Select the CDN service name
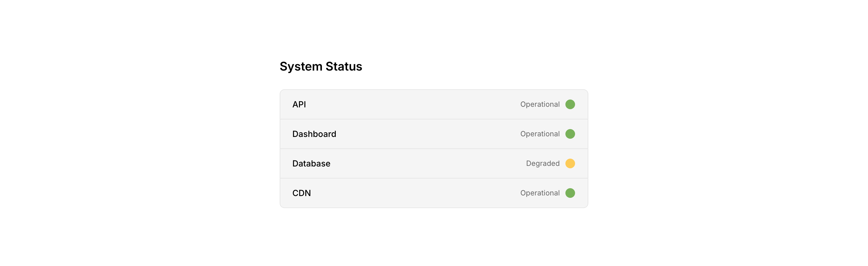The width and height of the screenshot is (868, 266). point(301,193)
